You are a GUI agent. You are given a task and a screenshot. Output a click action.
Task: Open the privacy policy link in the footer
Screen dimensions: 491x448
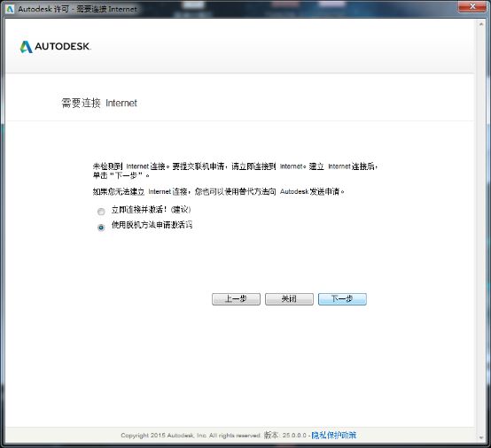coord(334,436)
